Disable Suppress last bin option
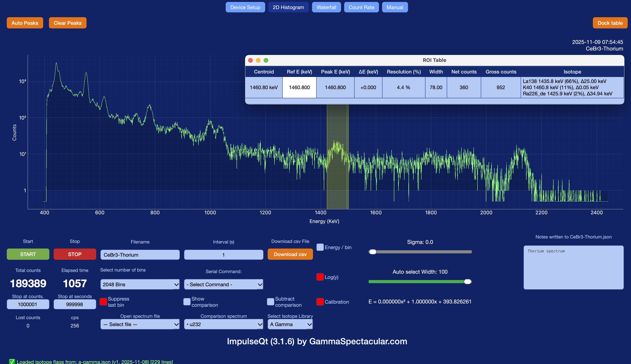Screen dimensions: 631x364 pyautogui.click(x=103, y=302)
